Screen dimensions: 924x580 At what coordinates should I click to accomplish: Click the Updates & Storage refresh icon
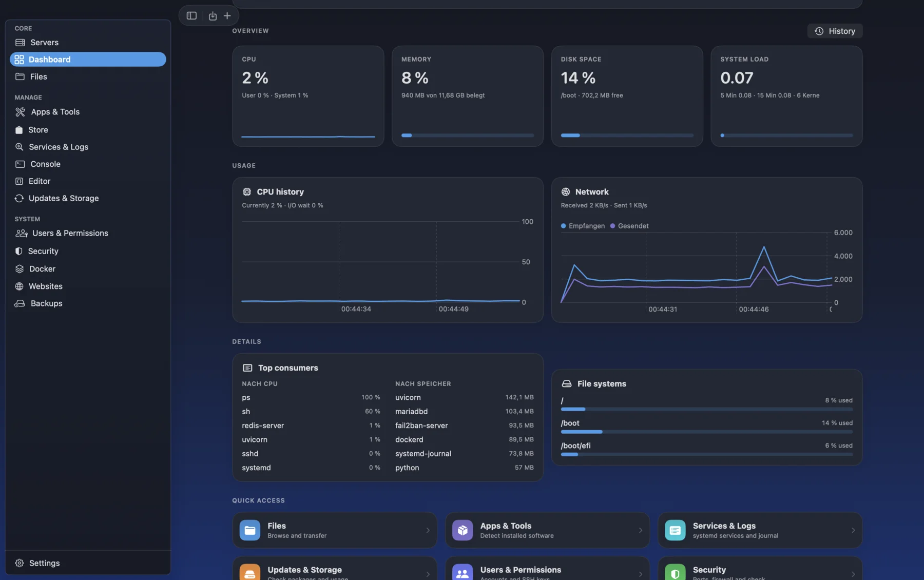point(19,198)
